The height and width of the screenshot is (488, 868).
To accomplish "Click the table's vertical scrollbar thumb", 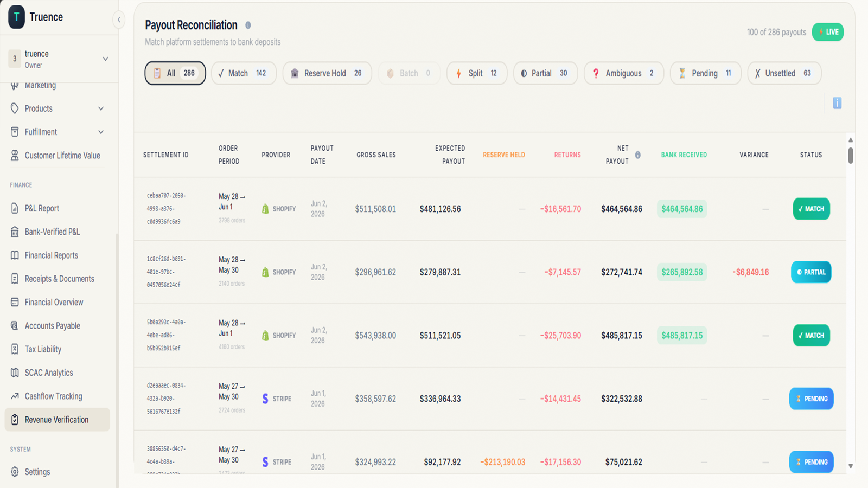I will pos(851,155).
